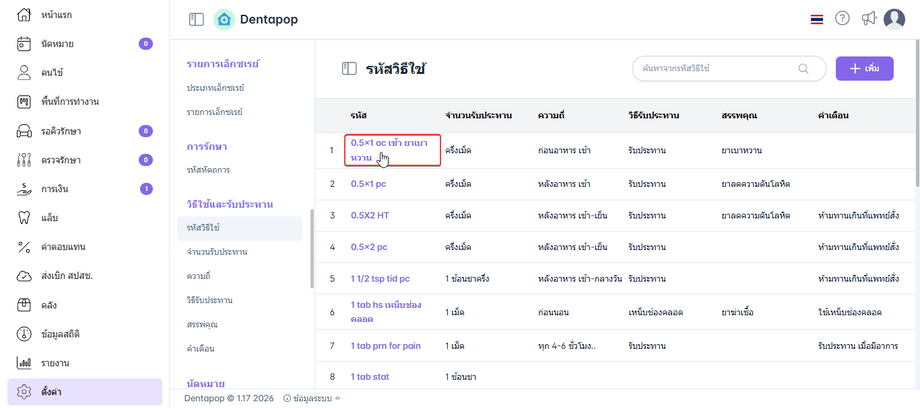Toggle the sidebar panel icon in header
The width and height of the screenshot is (920, 408).
(196, 19)
